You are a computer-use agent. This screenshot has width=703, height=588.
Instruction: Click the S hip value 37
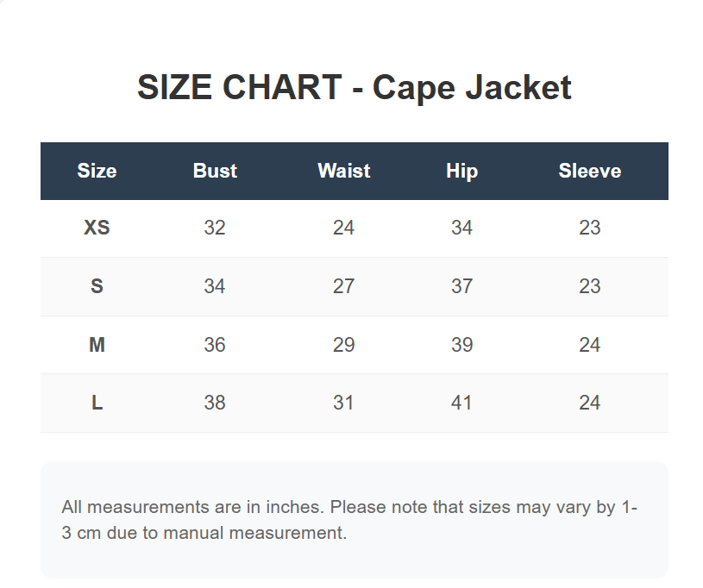point(461,286)
